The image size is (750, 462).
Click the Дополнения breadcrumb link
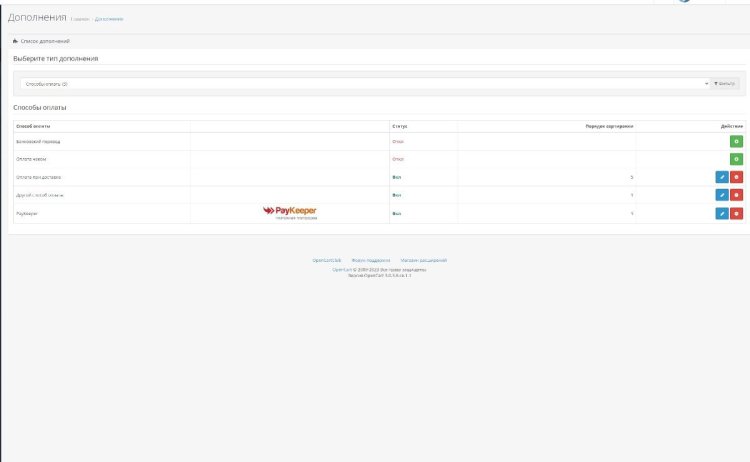point(109,19)
